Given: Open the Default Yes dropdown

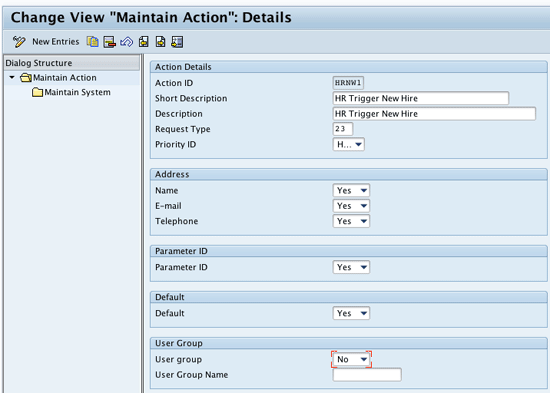Looking at the screenshot, I should click(x=351, y=313).
